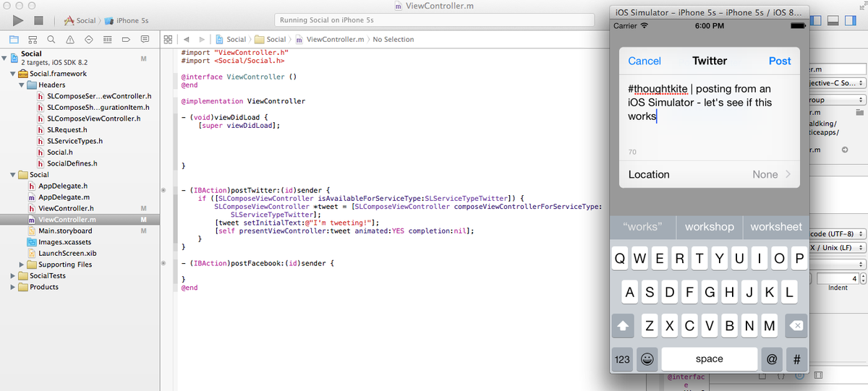Viewport: 868px width, 391px height.
Task: Toggle the utilities panel in Xcode toolbar
Action: click(x=851, y=21)
